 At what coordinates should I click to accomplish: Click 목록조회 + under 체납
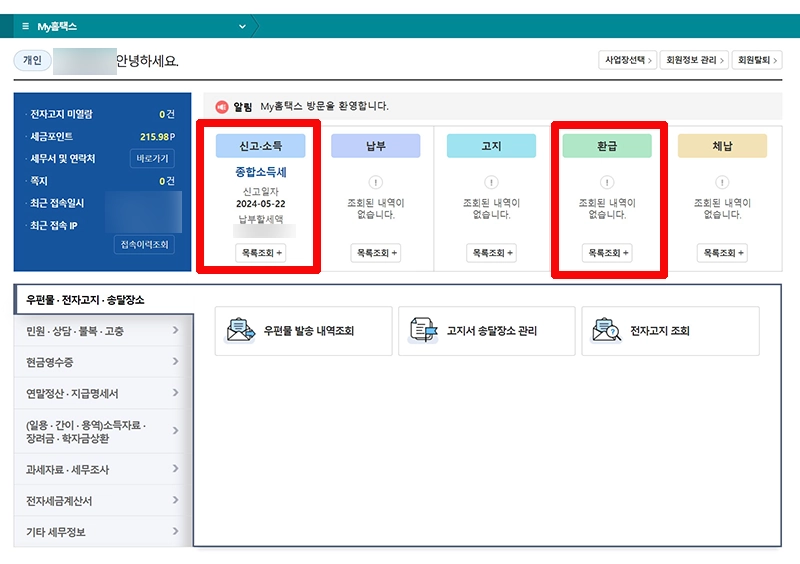tap(722, 253)
